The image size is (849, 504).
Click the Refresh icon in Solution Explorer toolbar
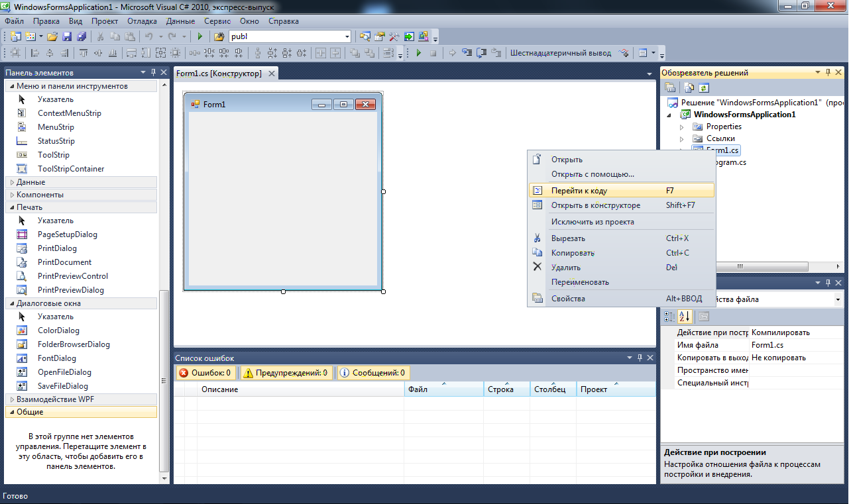(704, 87)
